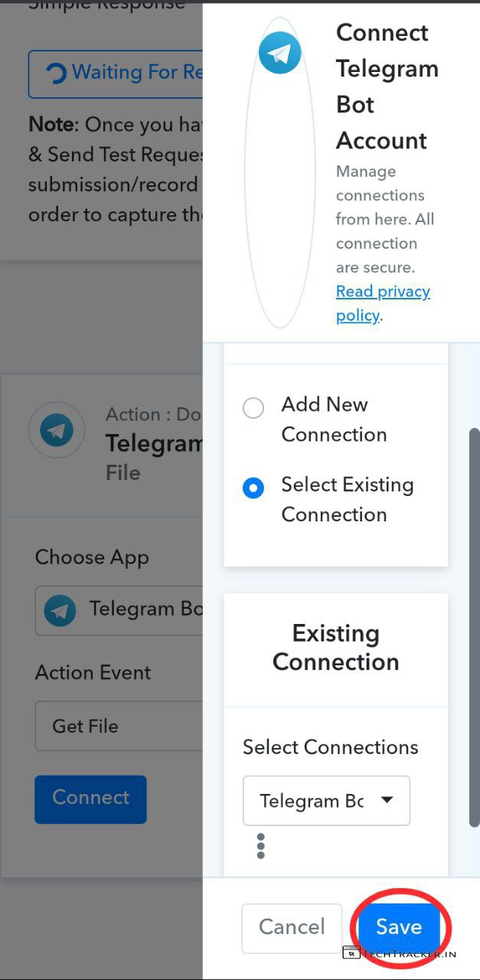Click the spinner icon on Waiting For button
This screenshot has height=980, width=480.
click(56, 73)
